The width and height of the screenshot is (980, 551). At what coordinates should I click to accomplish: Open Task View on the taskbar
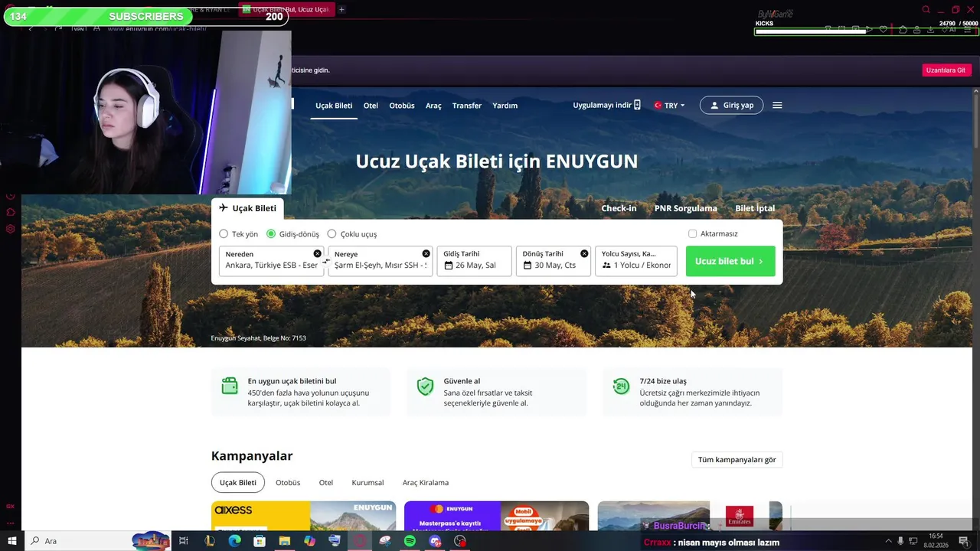tap(184, 541)
